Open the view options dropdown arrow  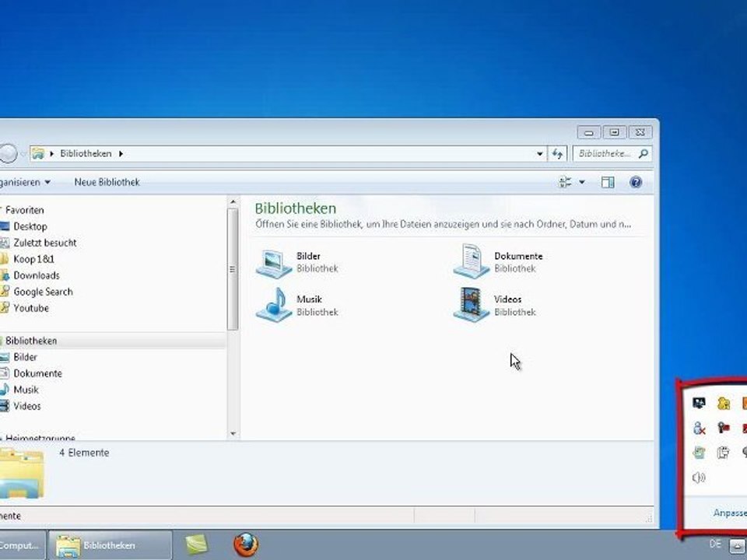(x=582, y=182)
